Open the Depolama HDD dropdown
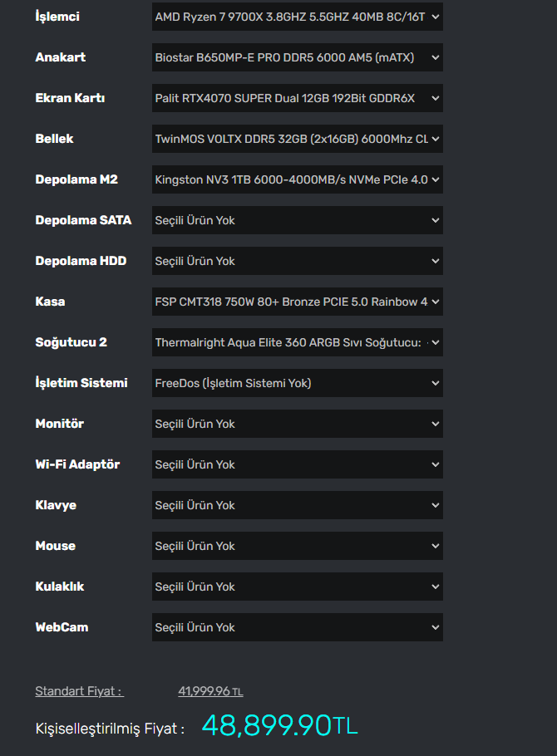This screenshot has width=557, height=756. pyautogui.click(x=297, y=261)
